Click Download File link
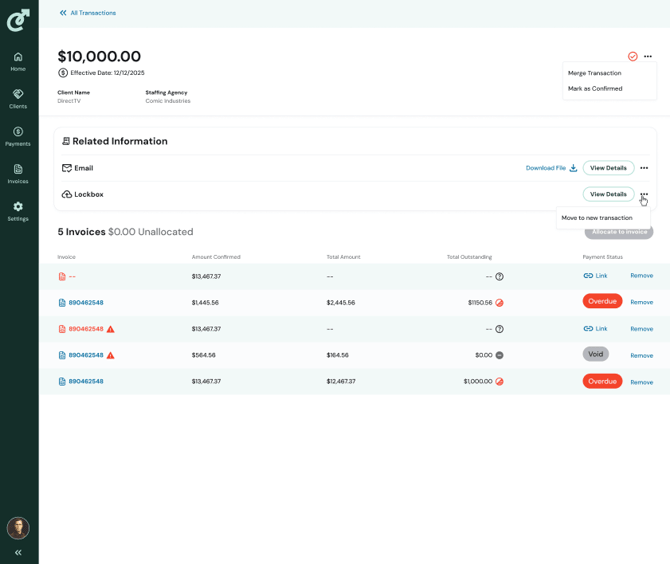This screenshot has height=564, width=670. click(551, 168)
